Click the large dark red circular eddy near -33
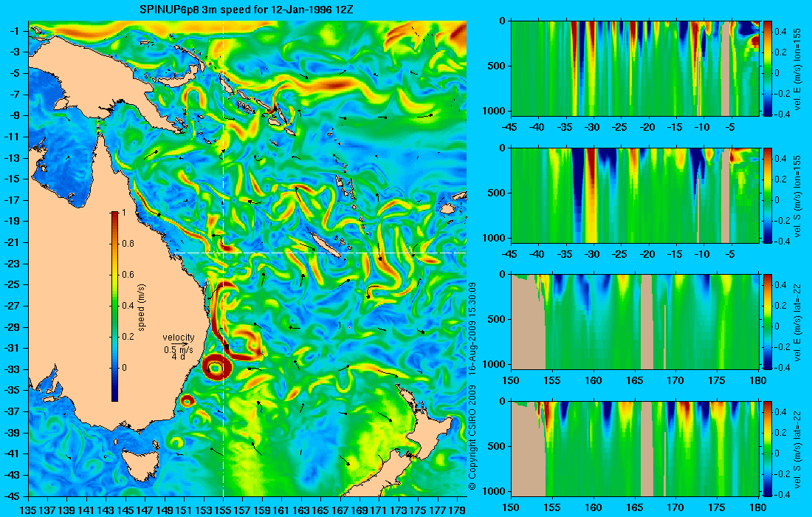Viewport: 812px width, 517px height. [x=217, y=368]
